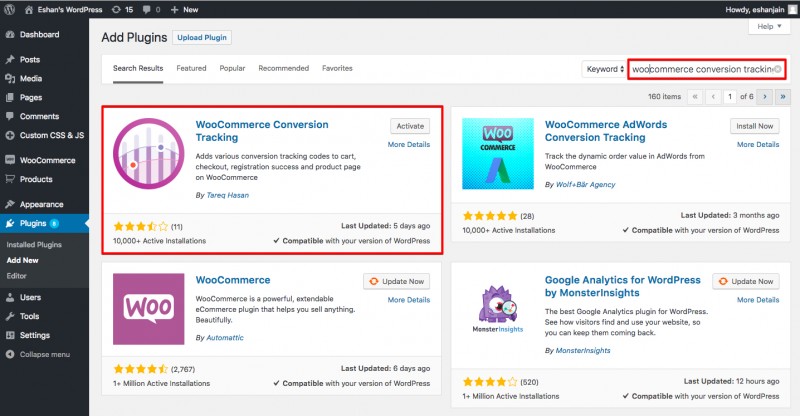800x416 pixels.
Task: Update Google Analytics MonsterInsights plugin
Action: point(746,281)
